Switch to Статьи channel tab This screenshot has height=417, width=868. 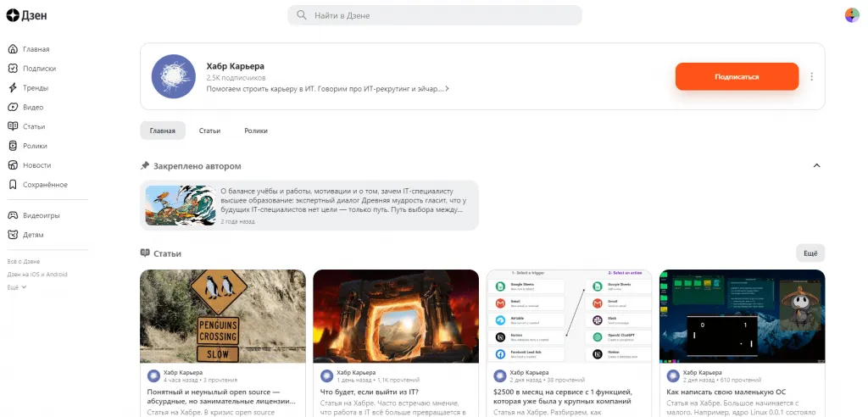point(210,131)
